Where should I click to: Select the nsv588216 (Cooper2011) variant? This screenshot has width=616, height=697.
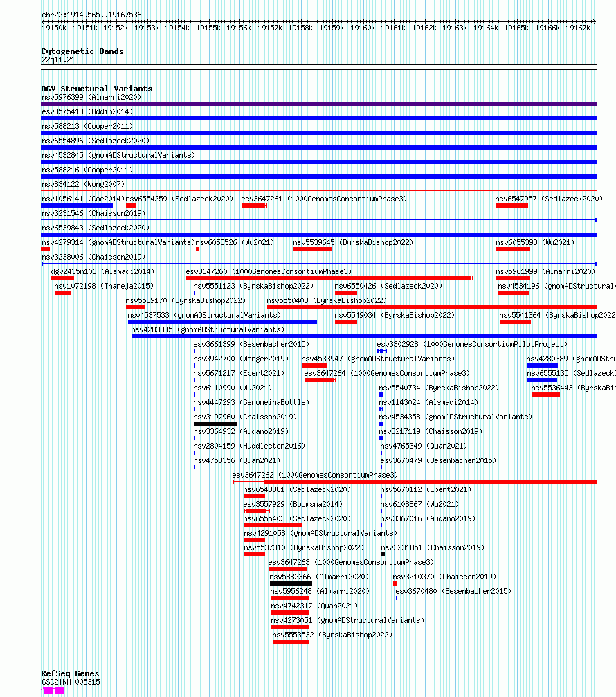(x=87, y=170)
